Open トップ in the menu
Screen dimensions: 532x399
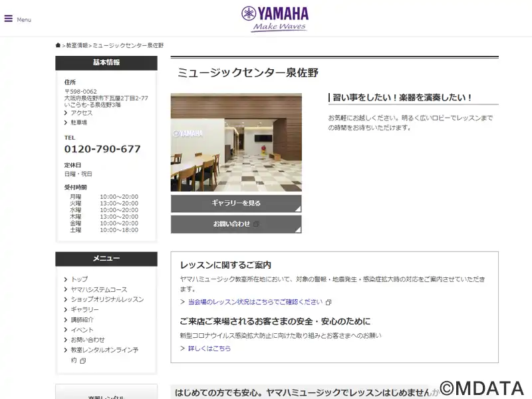(x=79, y=279)
